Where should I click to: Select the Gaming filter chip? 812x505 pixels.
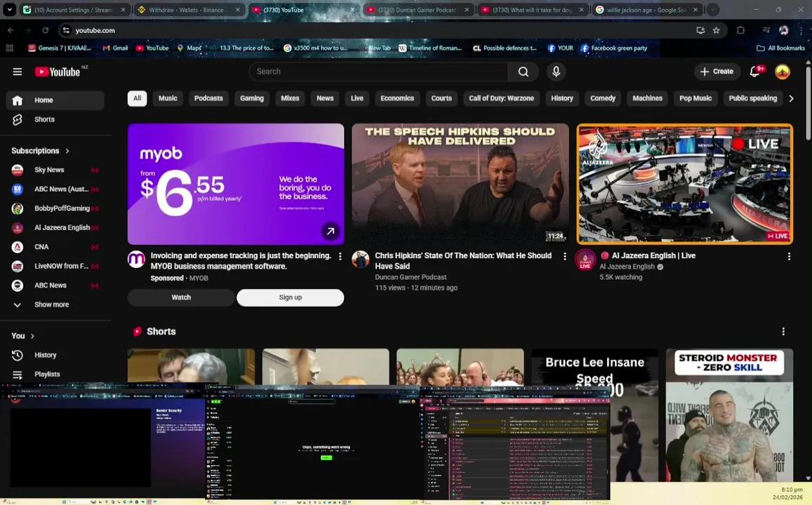point(252,98)
